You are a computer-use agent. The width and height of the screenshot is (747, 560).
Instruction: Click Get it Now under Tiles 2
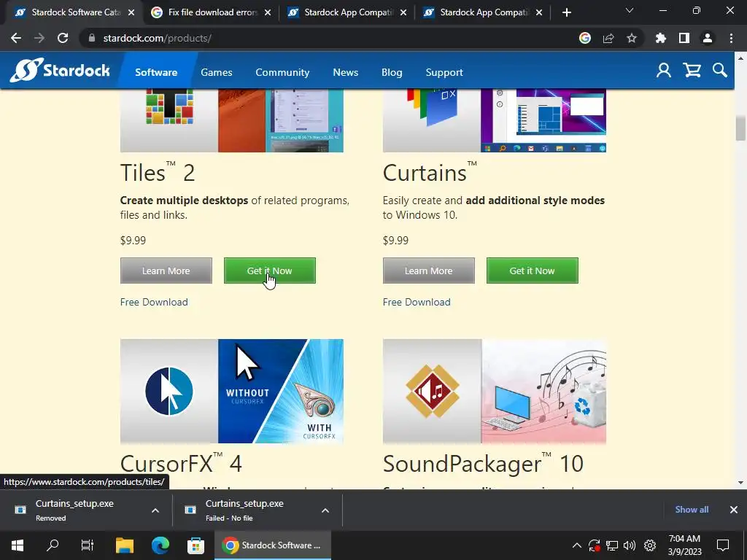(x=270, y=271)
